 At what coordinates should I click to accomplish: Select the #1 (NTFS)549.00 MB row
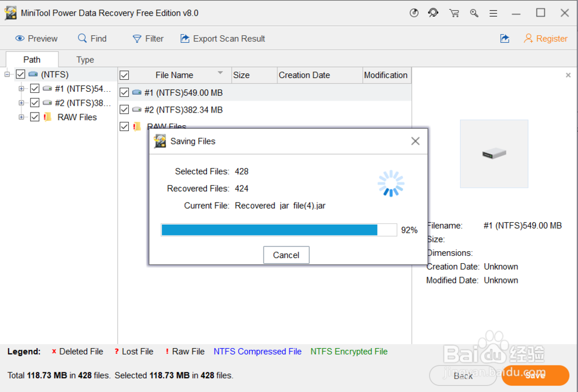click(x=265, y=92)
